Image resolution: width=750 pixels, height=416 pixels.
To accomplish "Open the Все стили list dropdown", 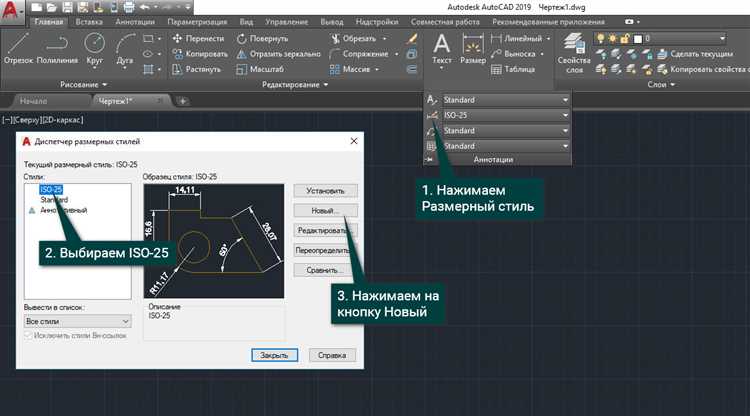I will [x=76, y=320].
